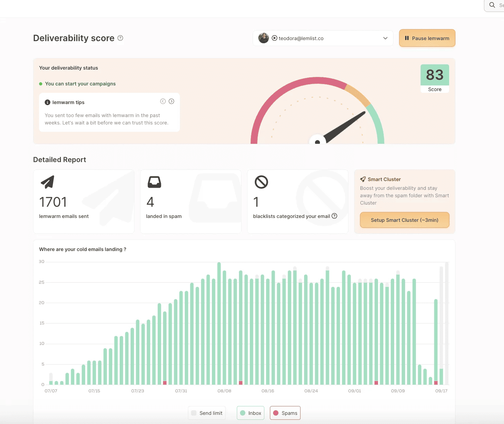Click the user avatar in account selector
Screen dimensions: 504x424
[x=264, y=38]
